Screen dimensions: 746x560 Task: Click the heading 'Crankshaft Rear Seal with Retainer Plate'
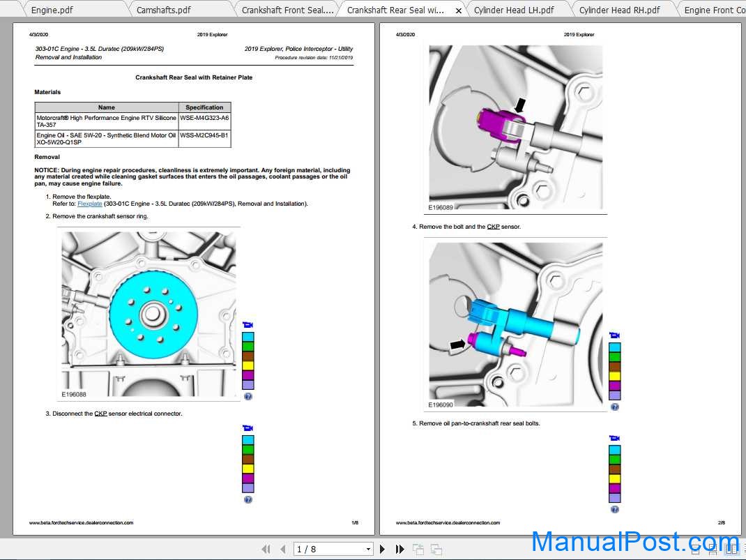[x=194, y=77]
